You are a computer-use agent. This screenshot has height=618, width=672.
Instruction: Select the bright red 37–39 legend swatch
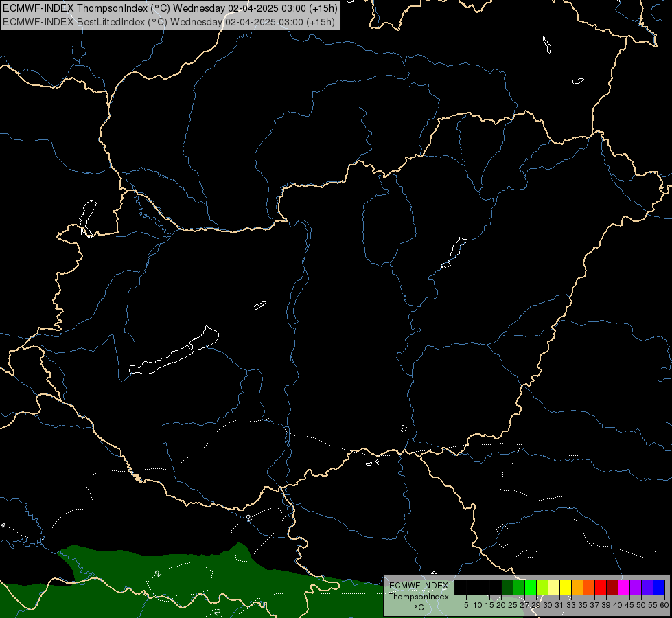(601, 588)
